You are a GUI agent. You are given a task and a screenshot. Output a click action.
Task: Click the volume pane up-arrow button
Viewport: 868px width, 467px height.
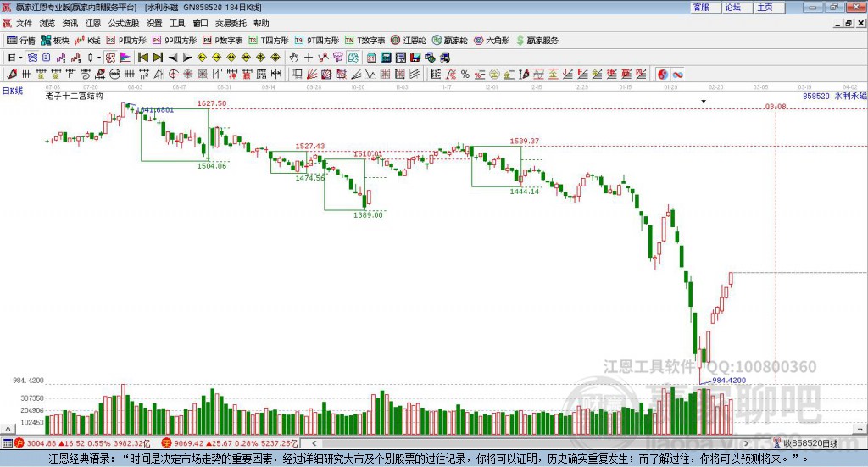(x=8, y=429)
